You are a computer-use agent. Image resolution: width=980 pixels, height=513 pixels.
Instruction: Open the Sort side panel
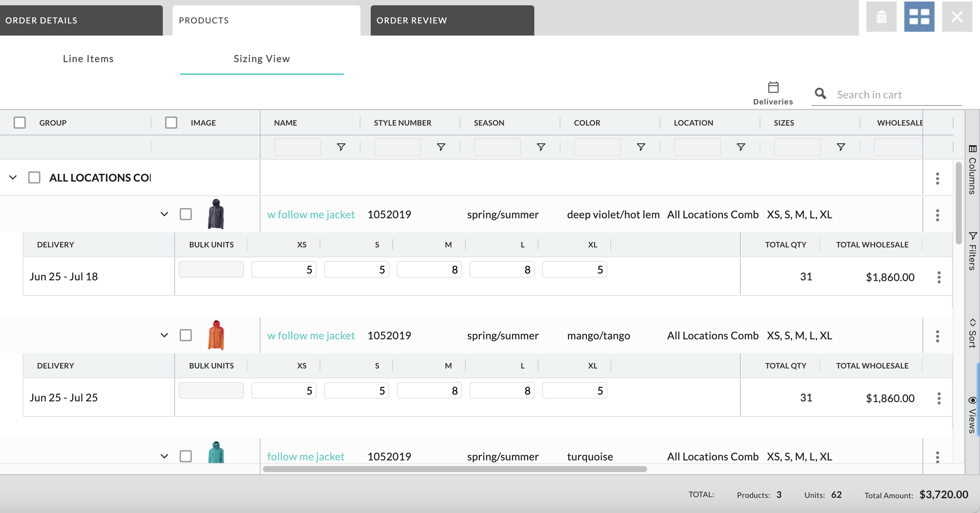click(x=972, y=333)
